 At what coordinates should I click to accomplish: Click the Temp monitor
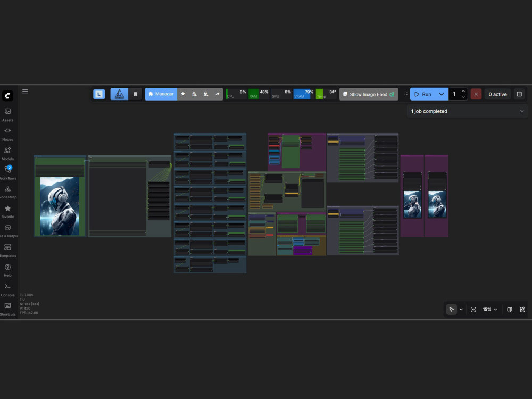326,94
